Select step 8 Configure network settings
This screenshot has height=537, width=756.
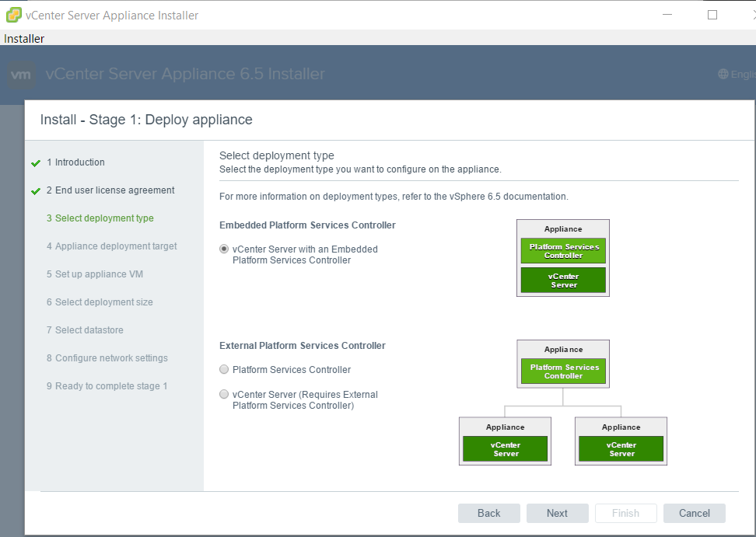click(x=107, y=357)
